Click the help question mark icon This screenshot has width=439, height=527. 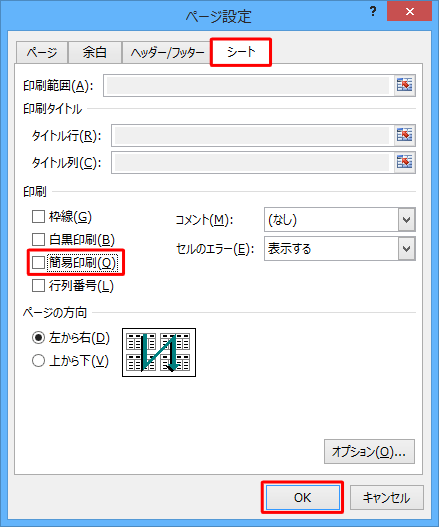[373, 12]
